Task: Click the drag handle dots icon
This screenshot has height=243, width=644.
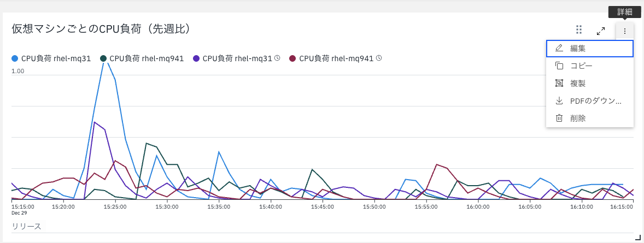Action: point(579,29)
